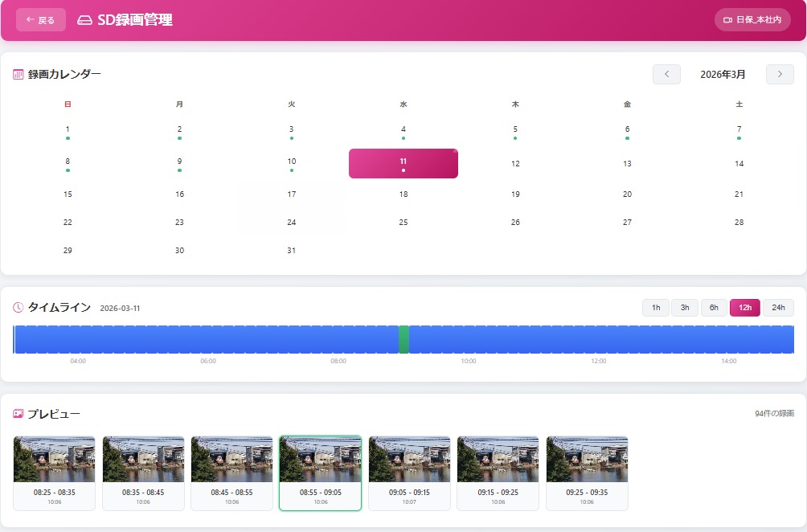Pick March 5 in the recording calendar

(515, 131)
